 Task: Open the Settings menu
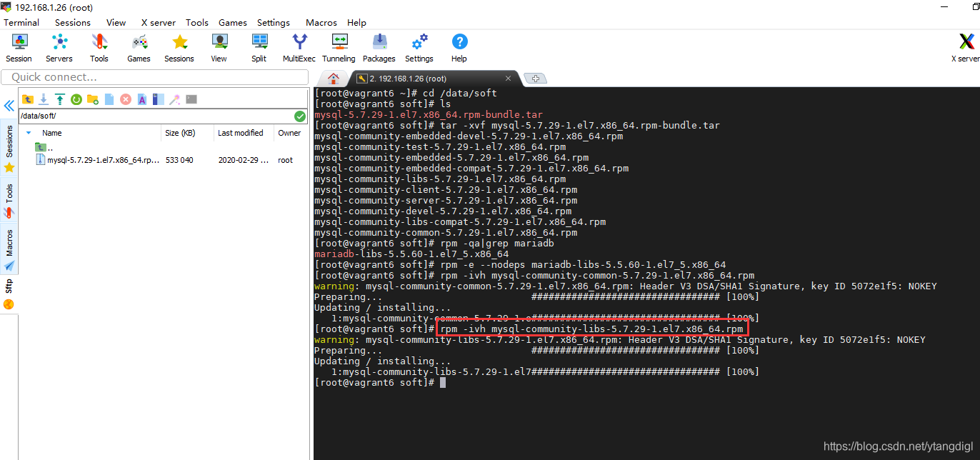click(274, 22)
